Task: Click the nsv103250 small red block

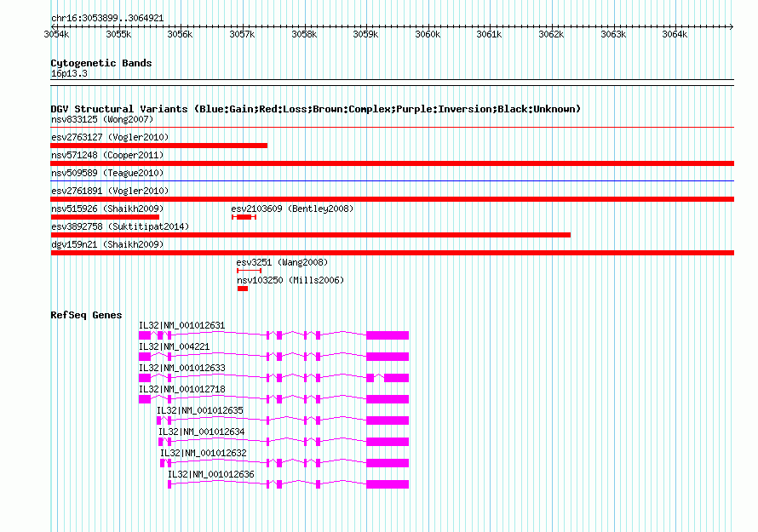Action: point(243,289)
